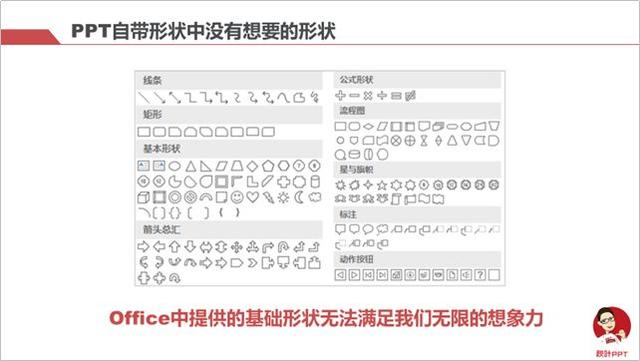640x361 pixels.
Task: Select the vertical scroll banner shape
Action: (x=396, y=199)
